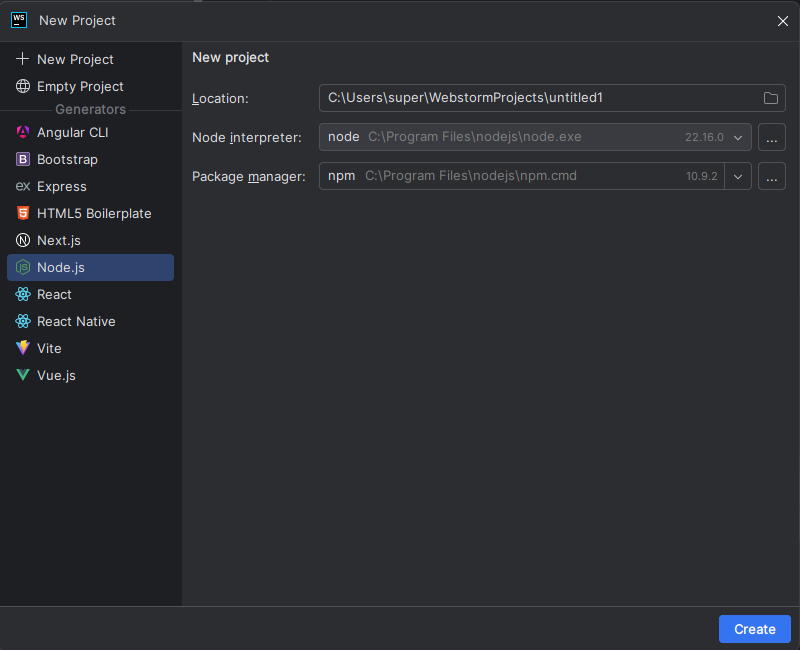Select the Empty Project option
Viewport: 800px width, 650px height.
point(91,86)
